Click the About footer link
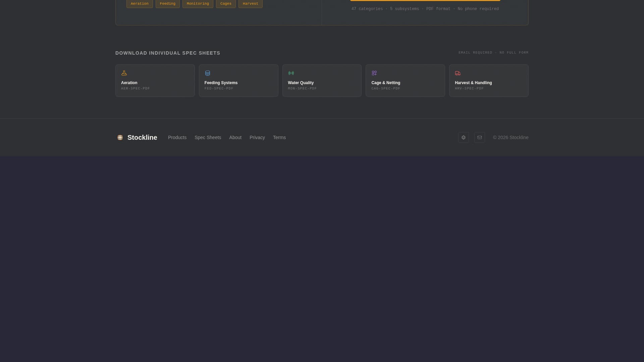Viewport: 644px width, 362px height. [235, 137]
